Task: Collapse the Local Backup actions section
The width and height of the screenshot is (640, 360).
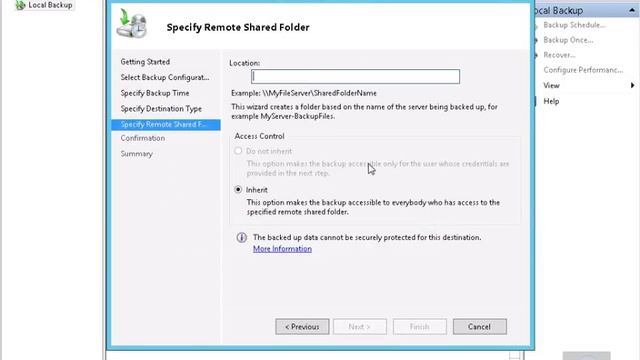Action: click(632, 10)
